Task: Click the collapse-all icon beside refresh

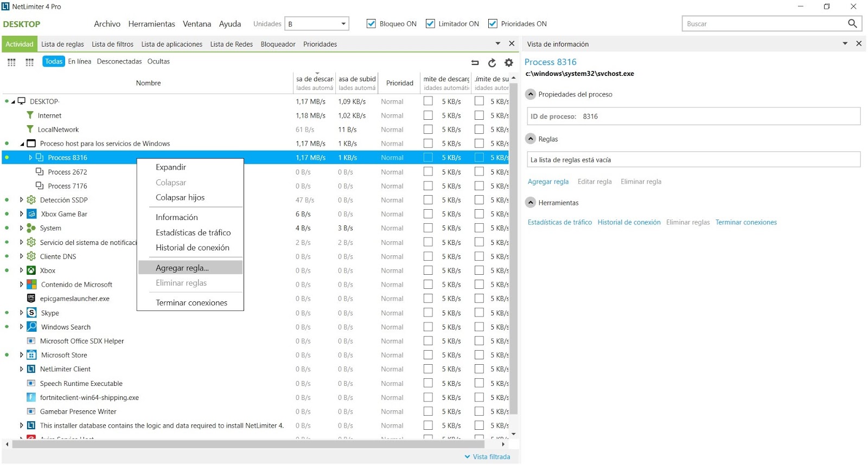Action: coord(475,63)
